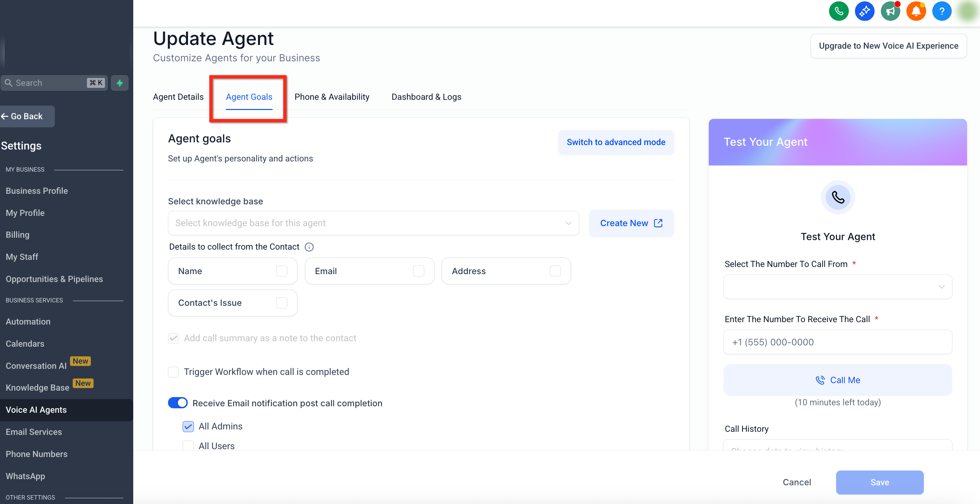Click the number to receive call field

(x=837, y=342)
